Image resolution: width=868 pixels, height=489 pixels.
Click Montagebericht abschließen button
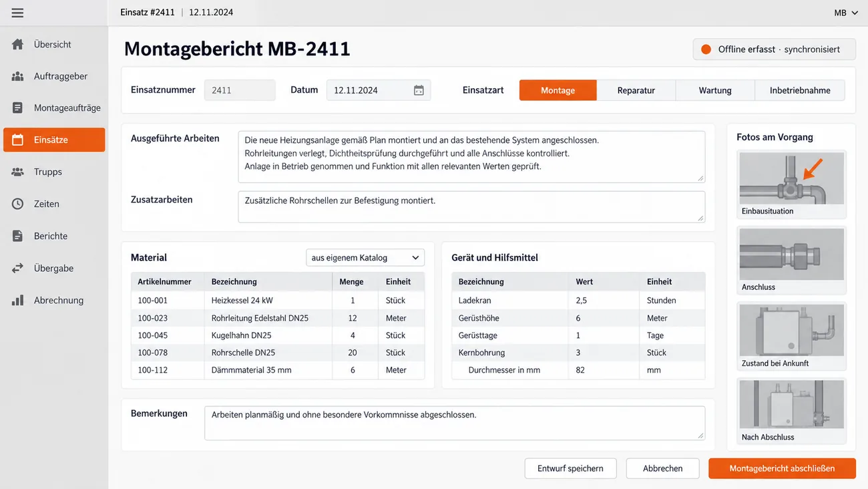pyautogui.click(x=782, y=468)
